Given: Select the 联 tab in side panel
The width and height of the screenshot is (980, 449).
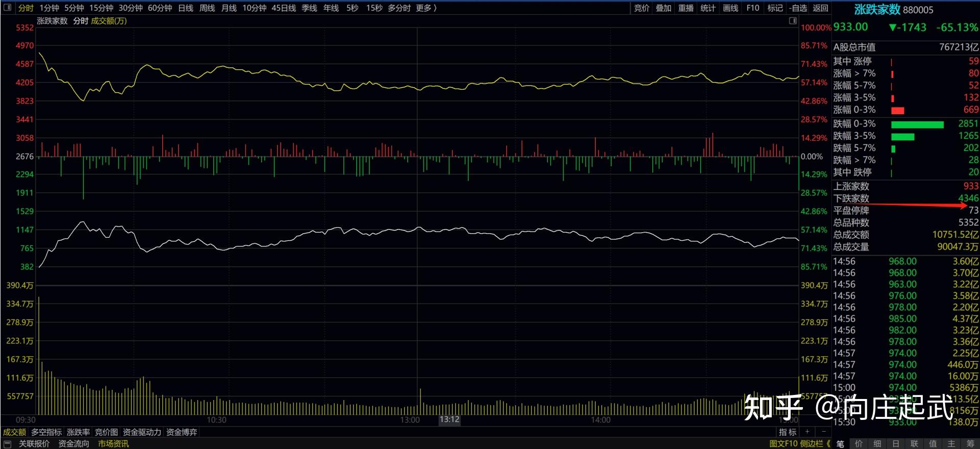Looking at the screenshot, I should [x=914, y=444].
